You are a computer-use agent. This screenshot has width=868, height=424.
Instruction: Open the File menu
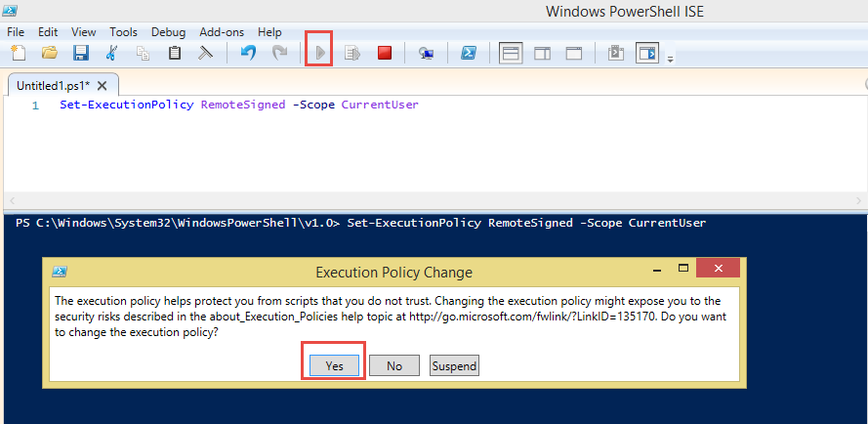[16, 32]
